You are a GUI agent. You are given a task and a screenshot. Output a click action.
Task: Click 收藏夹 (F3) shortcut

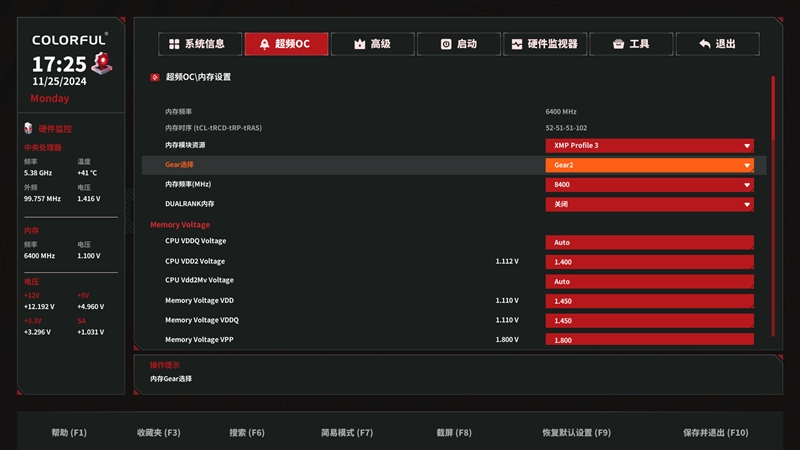coord(159,433)
